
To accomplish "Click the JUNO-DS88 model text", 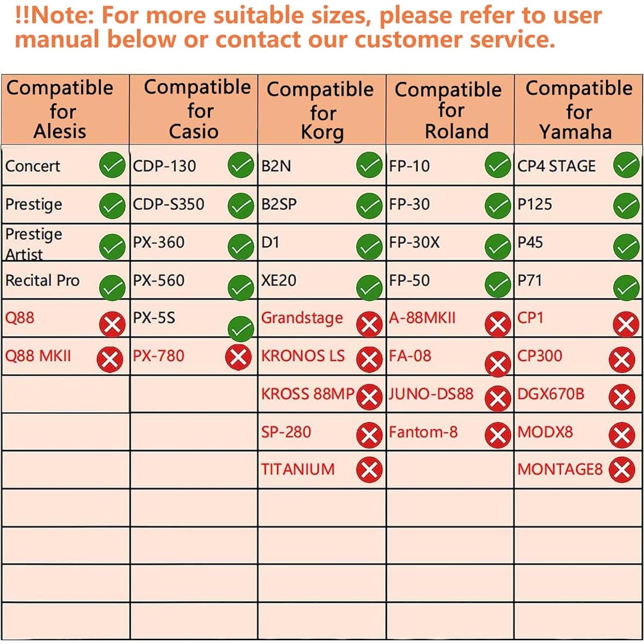I will pos(431,394).
